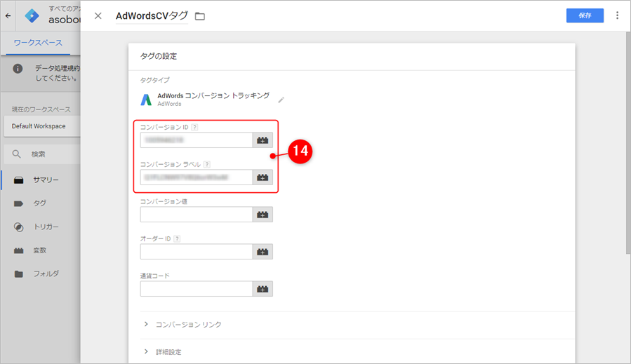The height and width of the screenshot is (364, 631).
Task: Focus the 通貨コード input field
Action: (197, 289)
